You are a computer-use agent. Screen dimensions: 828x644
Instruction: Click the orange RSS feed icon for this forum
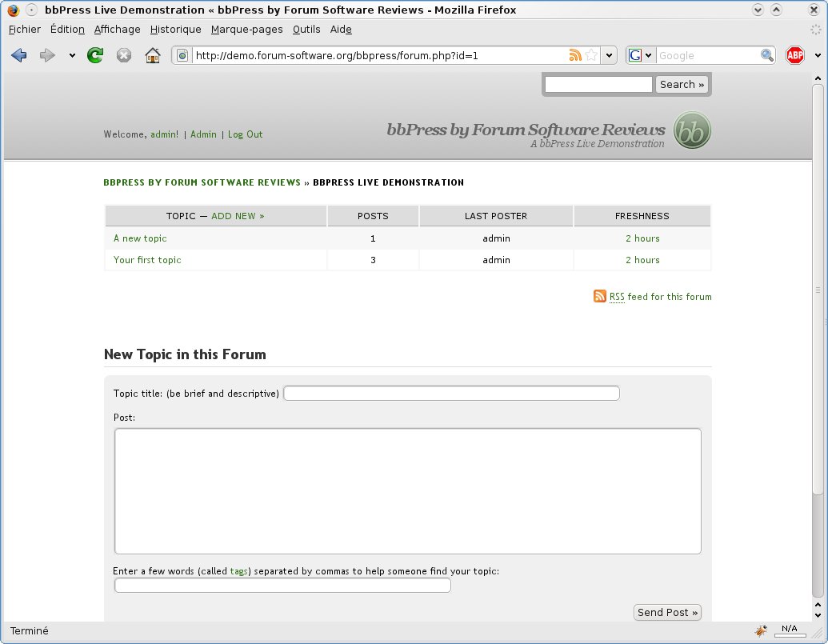pyautogui.click(x=599, y=296)
